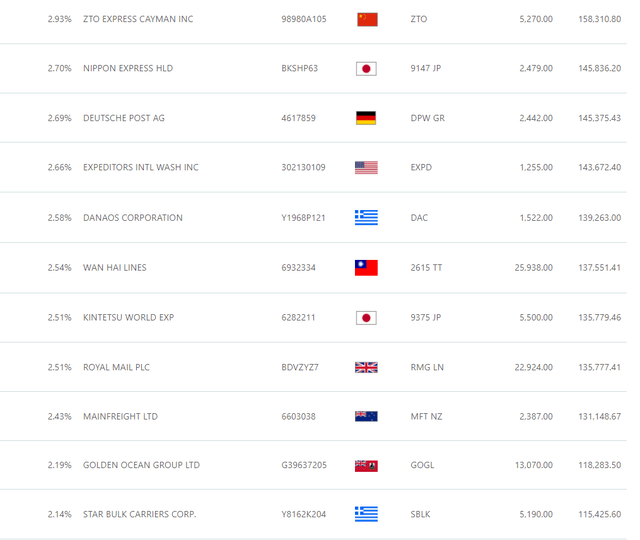The width and height of the screenshot is (640, 540).
Task: Select the STAR BULK CARRIERS CORP. name
Action: 140,514
